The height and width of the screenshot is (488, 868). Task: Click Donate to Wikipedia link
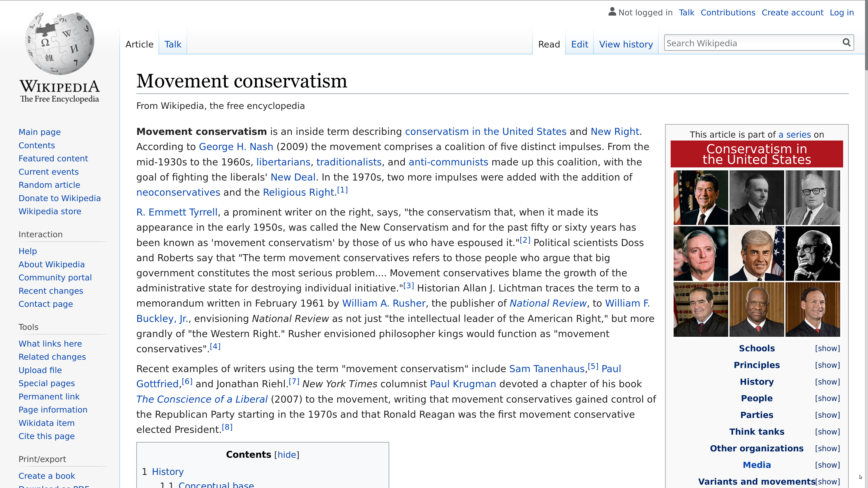(60, 198)
